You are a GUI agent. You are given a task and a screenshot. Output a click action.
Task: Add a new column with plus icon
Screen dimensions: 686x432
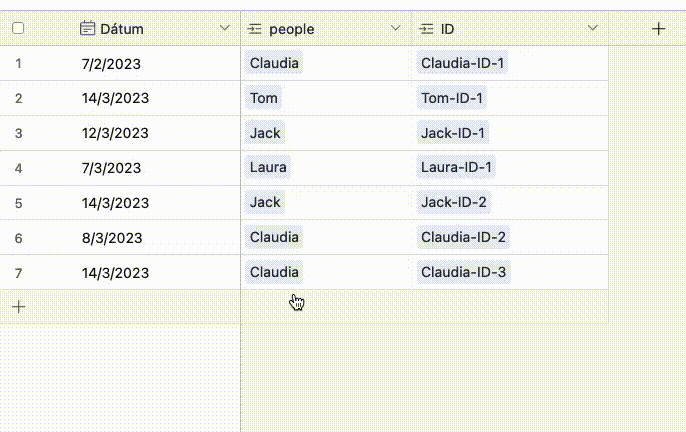[658, 29]
